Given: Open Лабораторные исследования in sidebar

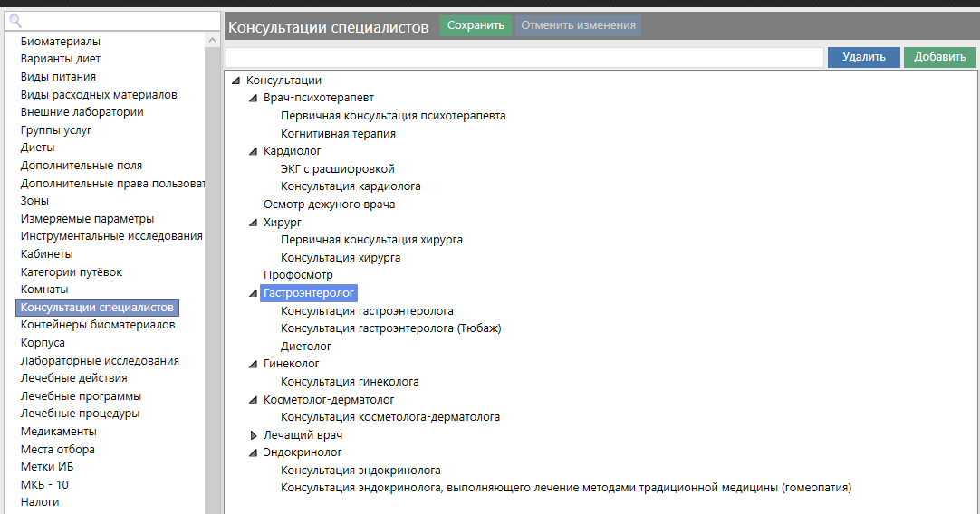Looking at the screenshot, I should point(100,360).
